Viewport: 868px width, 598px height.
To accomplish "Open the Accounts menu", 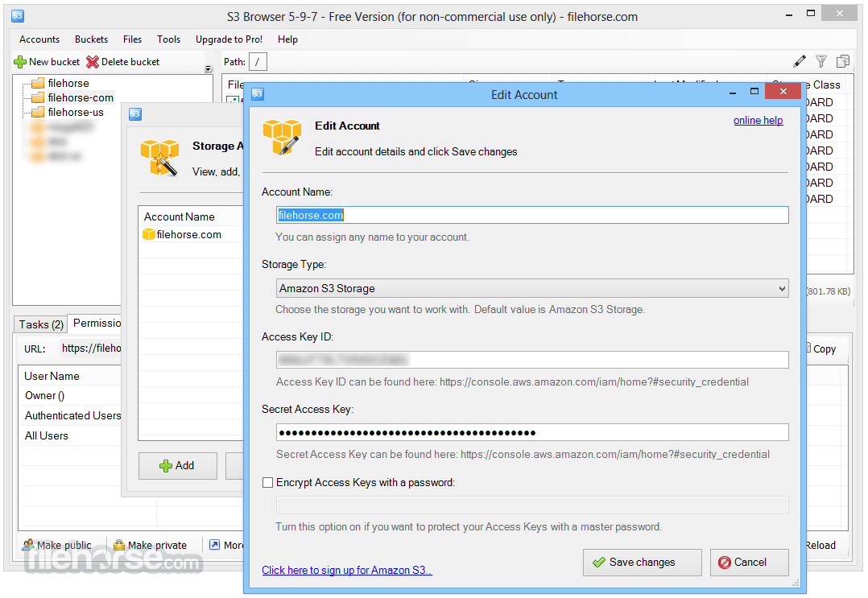I will [39, 39].
